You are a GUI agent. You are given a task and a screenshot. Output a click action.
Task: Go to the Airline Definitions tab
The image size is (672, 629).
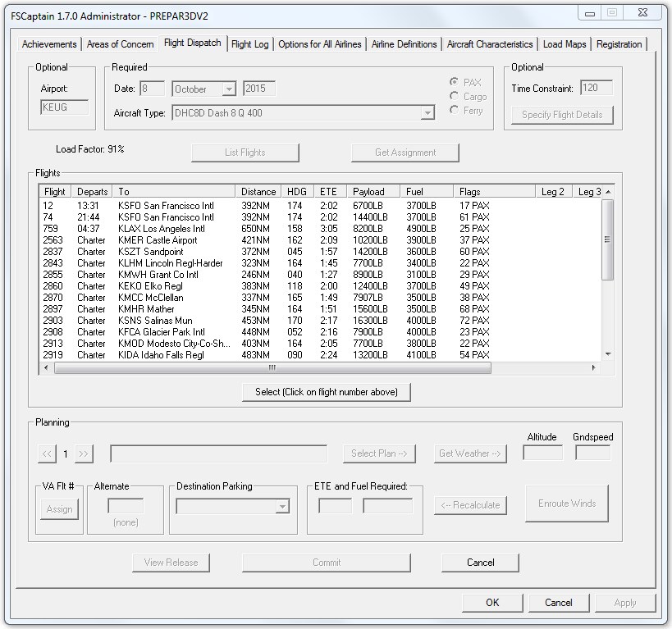pyautogui.click(x=405, y=44)
